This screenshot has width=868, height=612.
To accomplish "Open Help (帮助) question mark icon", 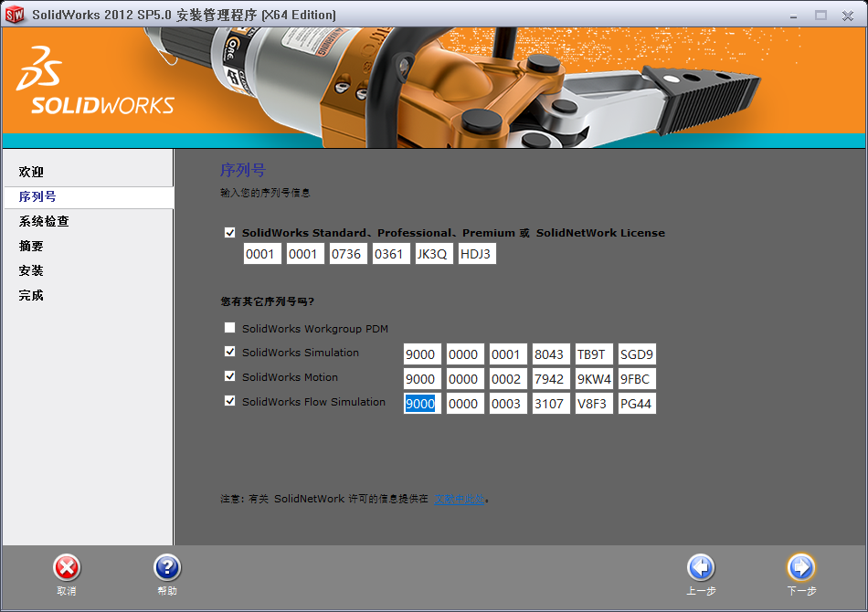I will pyautogui.click(x=167, y=568).
